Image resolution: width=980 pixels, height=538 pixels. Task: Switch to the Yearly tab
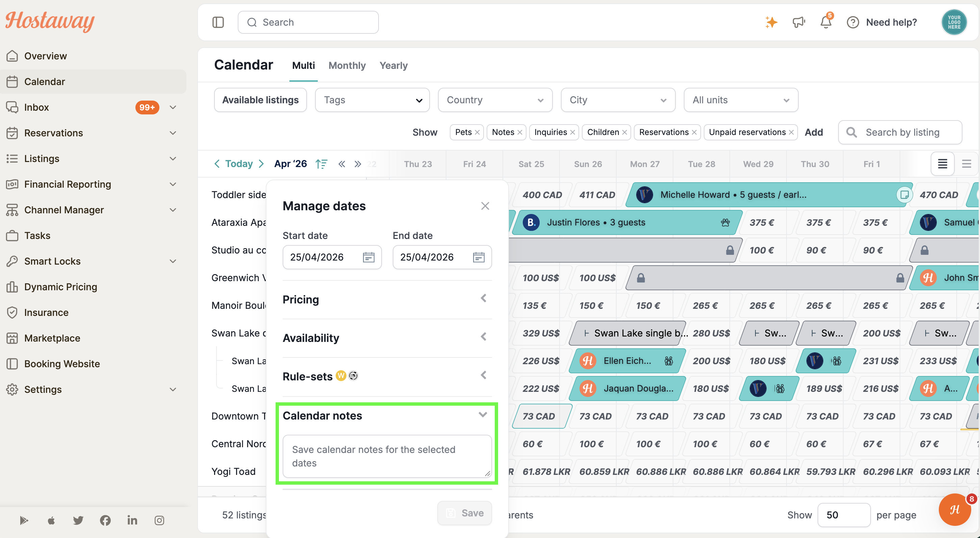click(393, 65)
